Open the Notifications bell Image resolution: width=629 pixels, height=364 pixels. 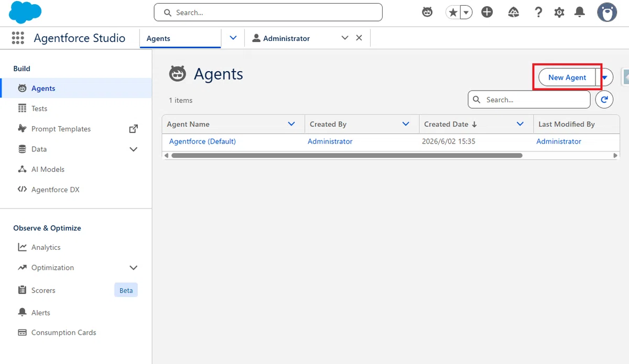coord(580,12)
